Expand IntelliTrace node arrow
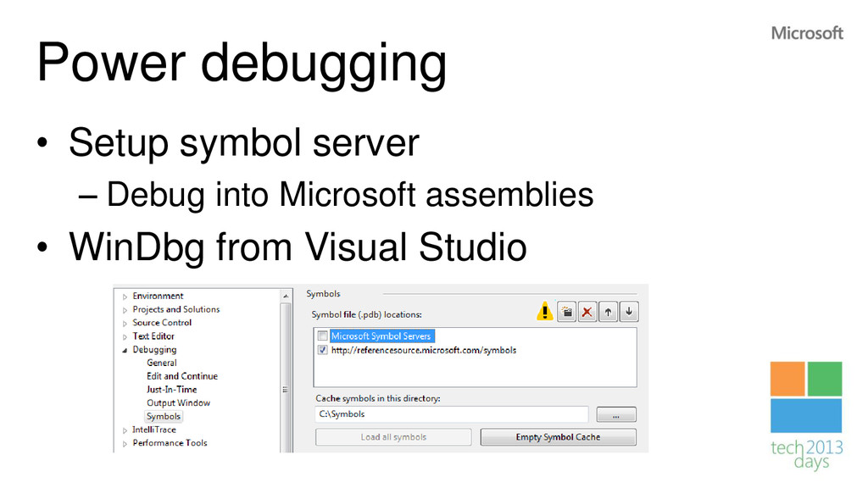868x488 pixels. [125, 430]
